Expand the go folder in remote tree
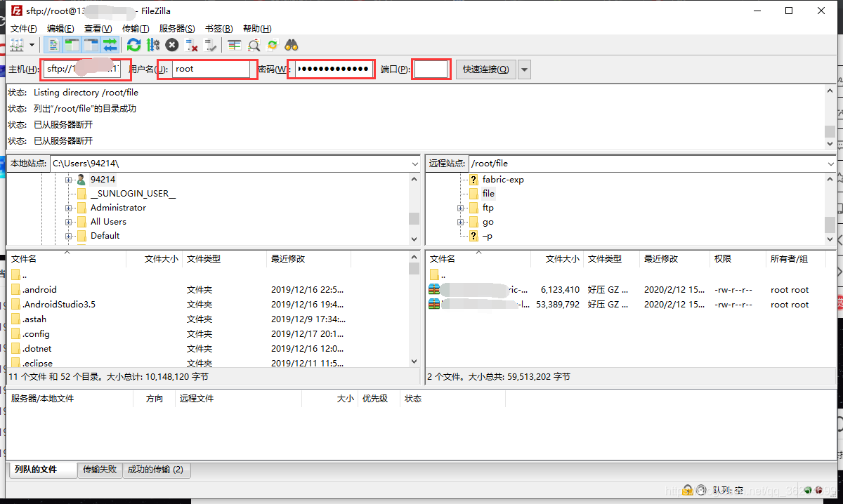Image resolution: width=843 pixels, height=504 pixels. pyautogui.click(x=460, y=222)
